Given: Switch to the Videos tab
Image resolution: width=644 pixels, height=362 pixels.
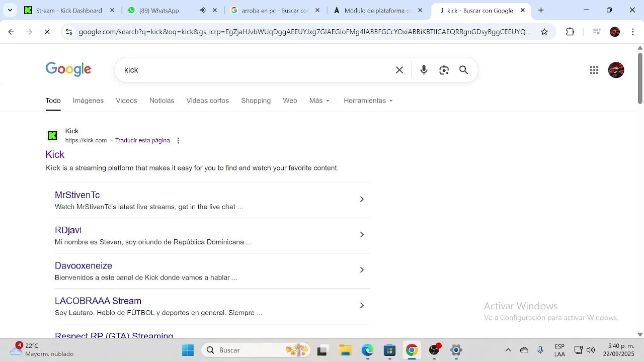Looking at the screenshot, I should click(126, 101).
